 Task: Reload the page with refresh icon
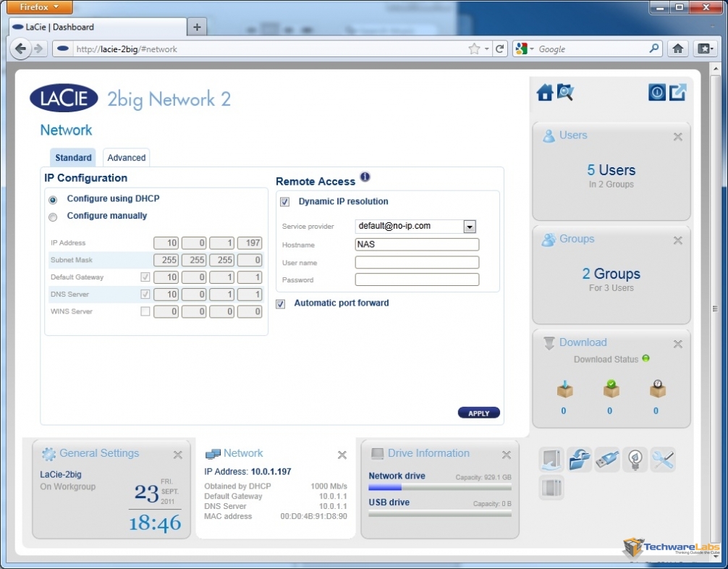click(500, 49)
